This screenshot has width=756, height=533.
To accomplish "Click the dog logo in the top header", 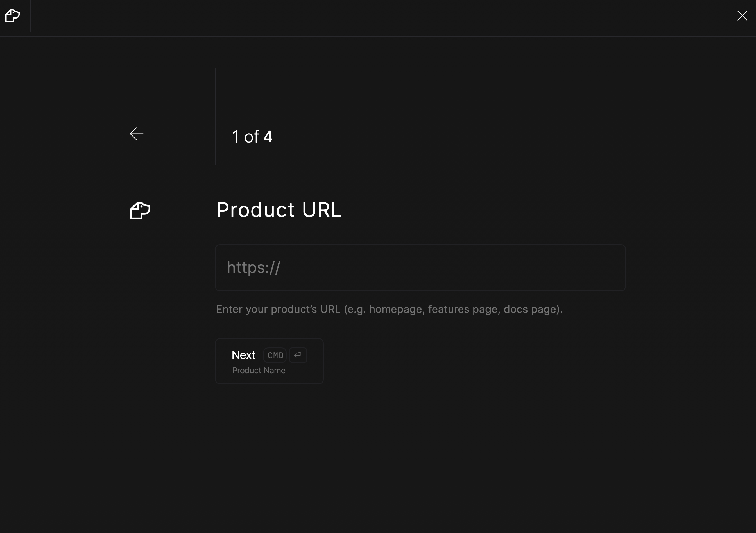I will point(13,15).
